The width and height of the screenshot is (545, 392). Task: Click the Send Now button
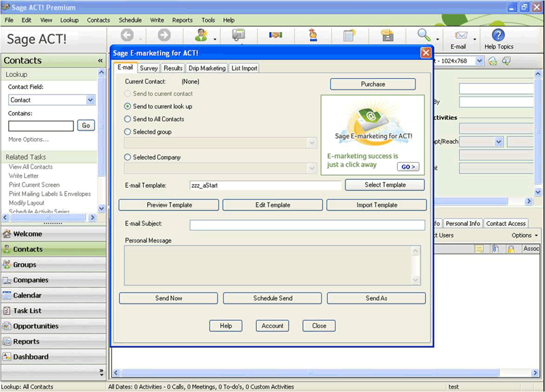tap(168, 298)
